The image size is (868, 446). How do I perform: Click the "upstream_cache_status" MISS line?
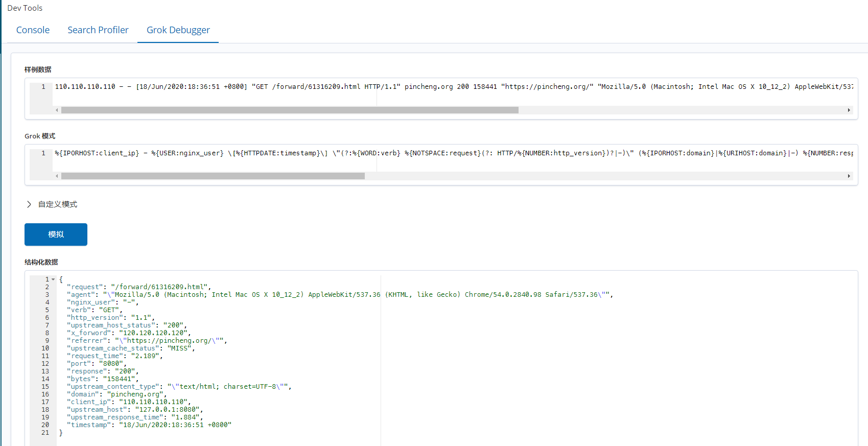pyautogui.click(x=131, y=348)
